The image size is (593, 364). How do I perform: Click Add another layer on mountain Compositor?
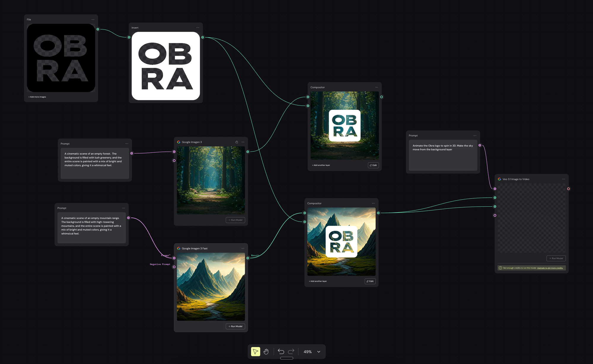click(x=318, y=281)
